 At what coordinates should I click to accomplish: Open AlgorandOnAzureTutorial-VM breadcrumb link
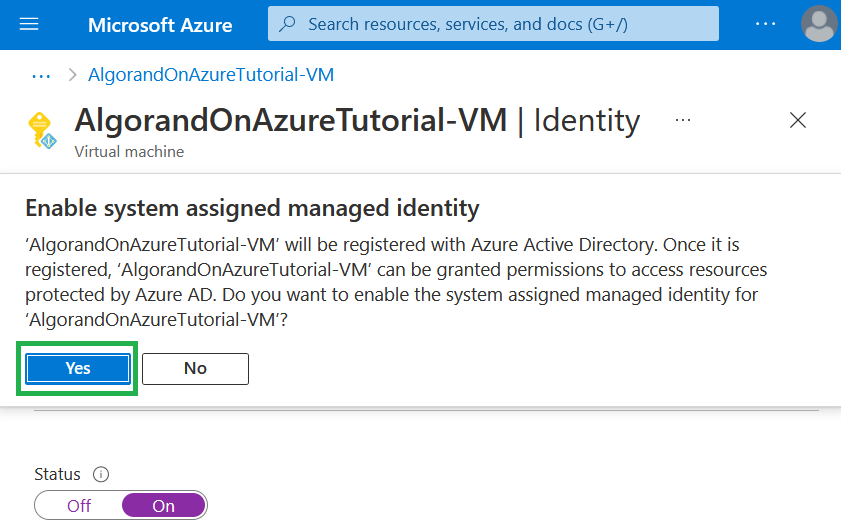tap(211, 75)
